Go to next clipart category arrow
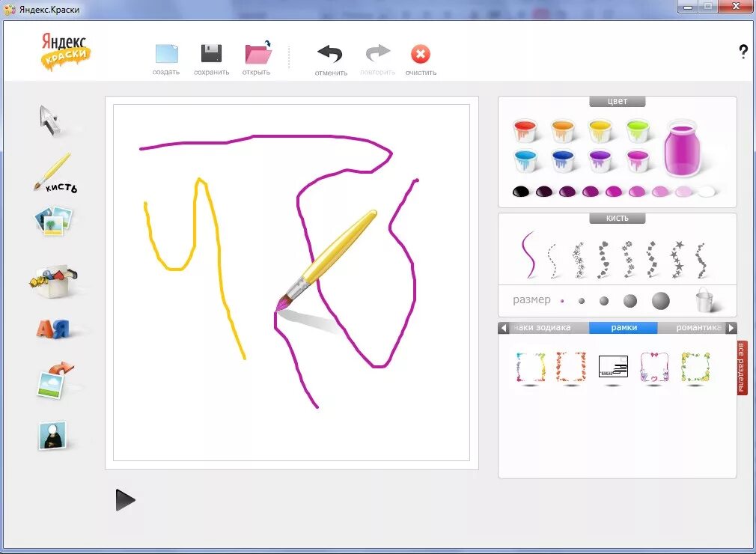The image size is (756, 554). click(x=731, y=328)
